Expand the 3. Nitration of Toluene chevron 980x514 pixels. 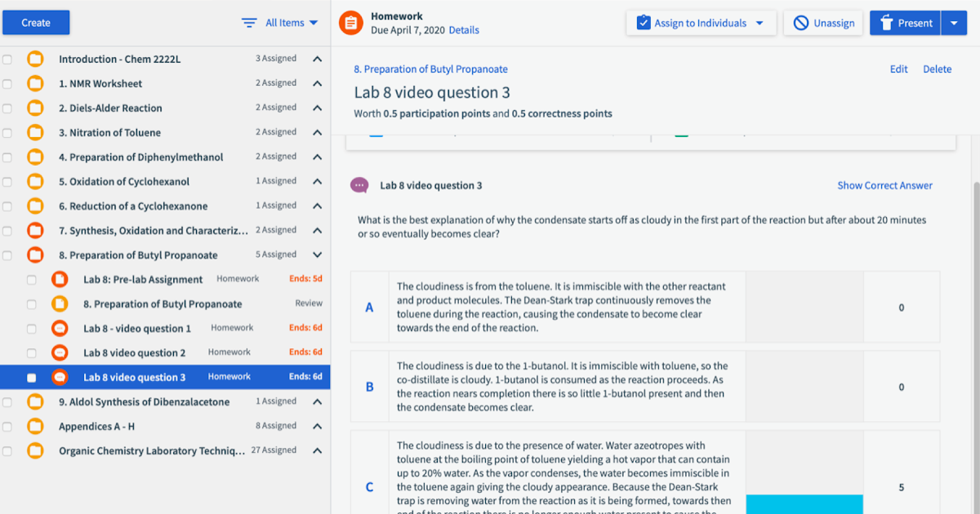pyautogui.click(x=318, y=132)
